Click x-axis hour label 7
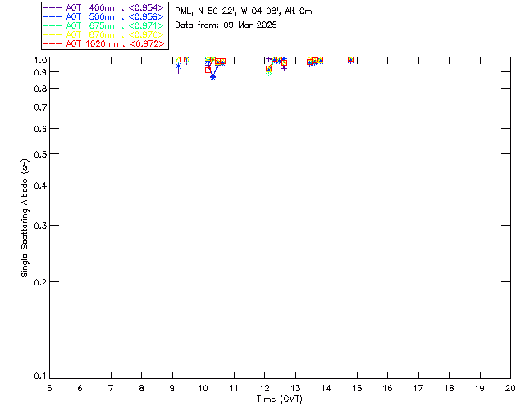 point(111,388)
